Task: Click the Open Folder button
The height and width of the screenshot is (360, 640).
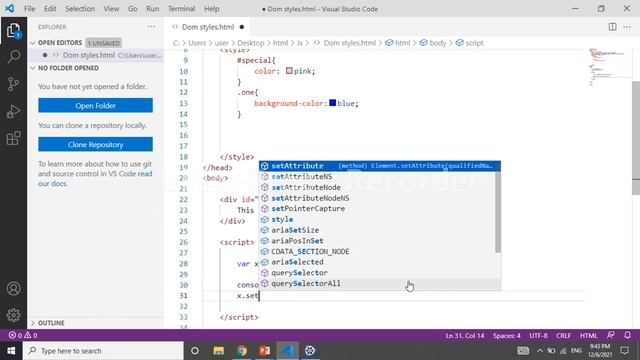Action: click(96, 105)
